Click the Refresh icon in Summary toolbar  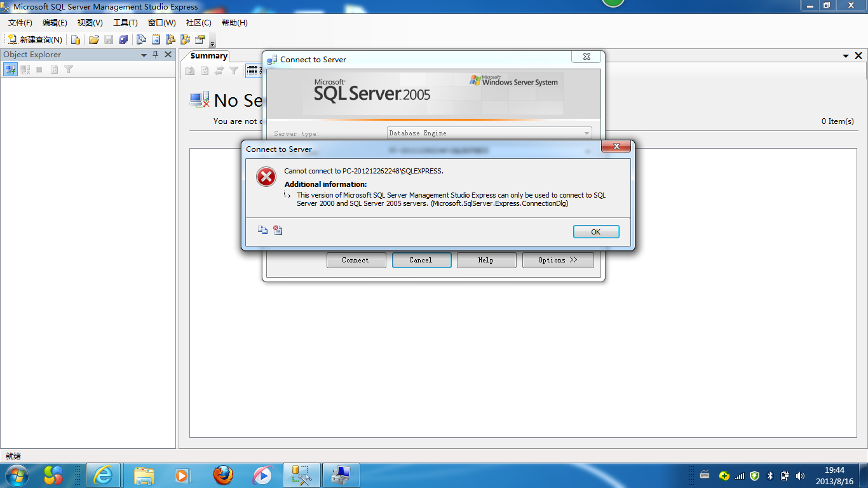(x=205, y=71)
